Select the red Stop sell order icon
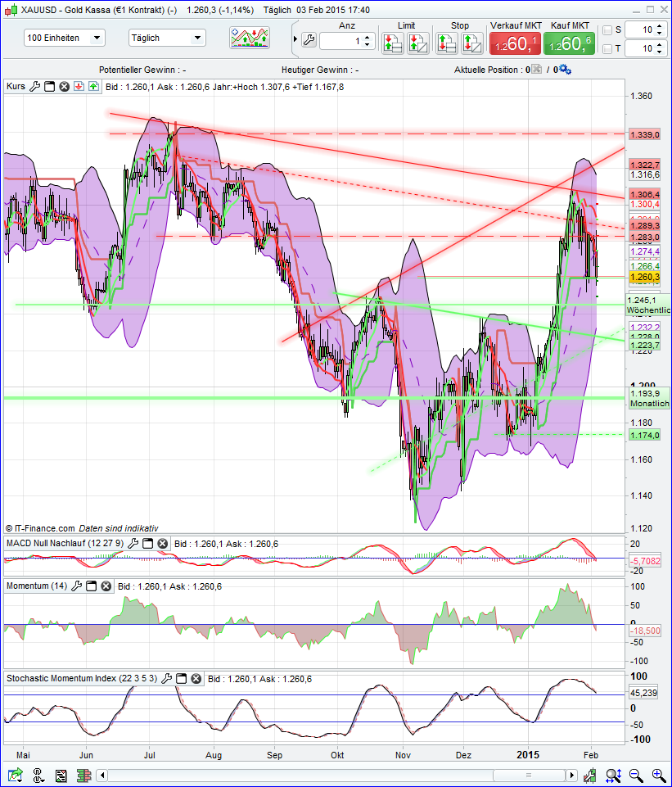Screen dimensions: 672x787 coord(471,39)
